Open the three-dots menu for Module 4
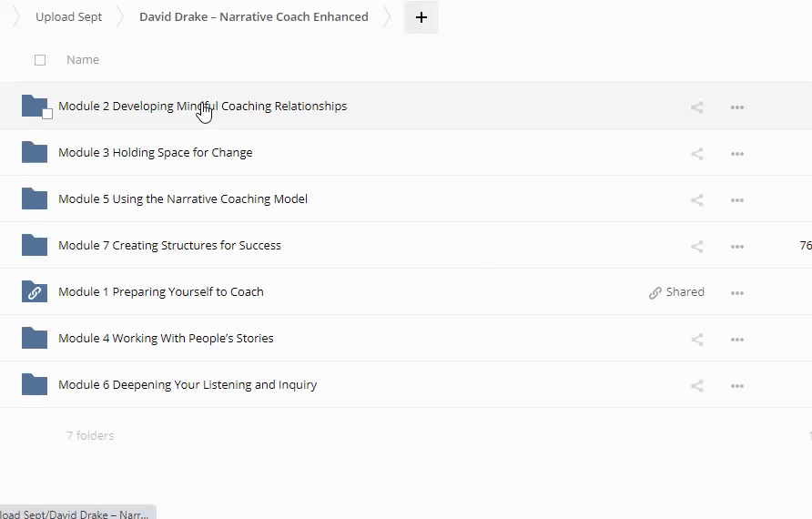The image size is (812, 519). pyautogui.click(x=737, y=340)
